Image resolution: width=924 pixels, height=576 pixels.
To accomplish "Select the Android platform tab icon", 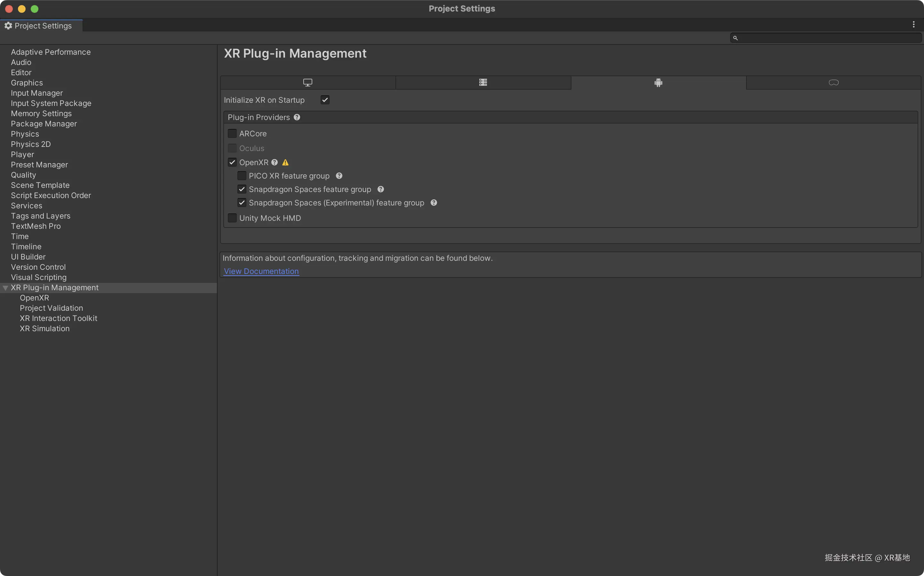I will point(658,82).
